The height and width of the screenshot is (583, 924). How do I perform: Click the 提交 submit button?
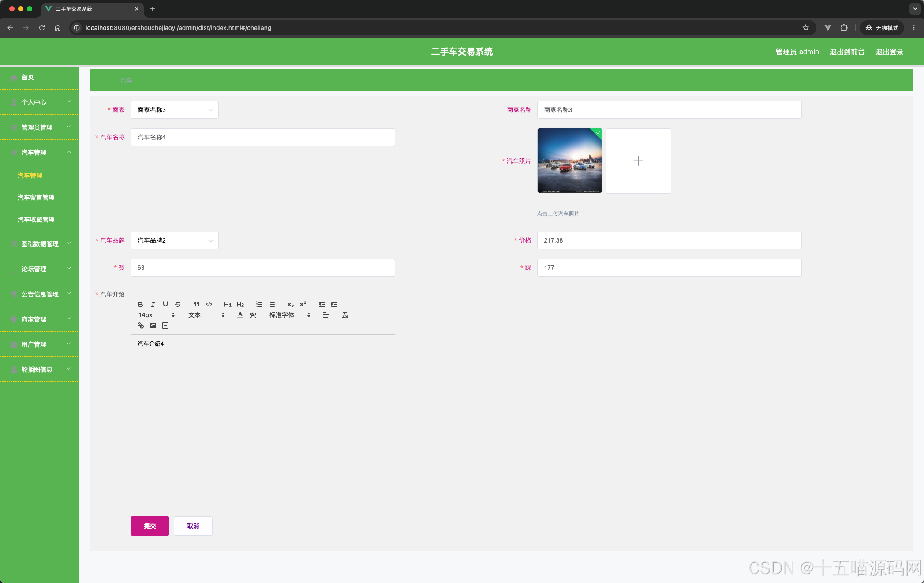click(150, 526)
